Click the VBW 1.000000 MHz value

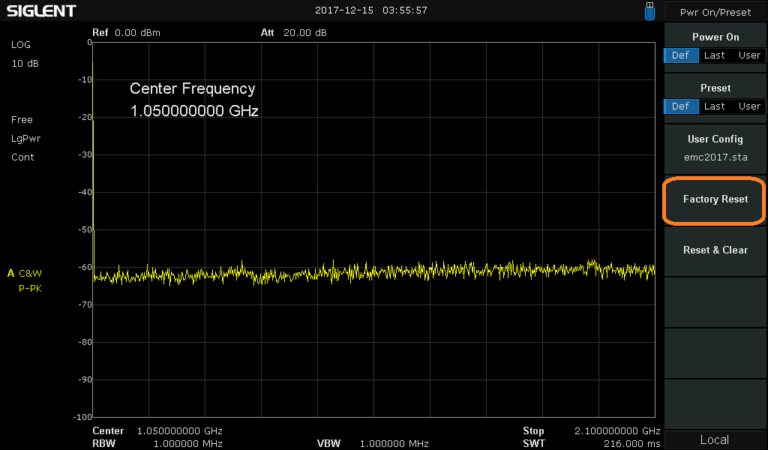[x=393, y=443]
